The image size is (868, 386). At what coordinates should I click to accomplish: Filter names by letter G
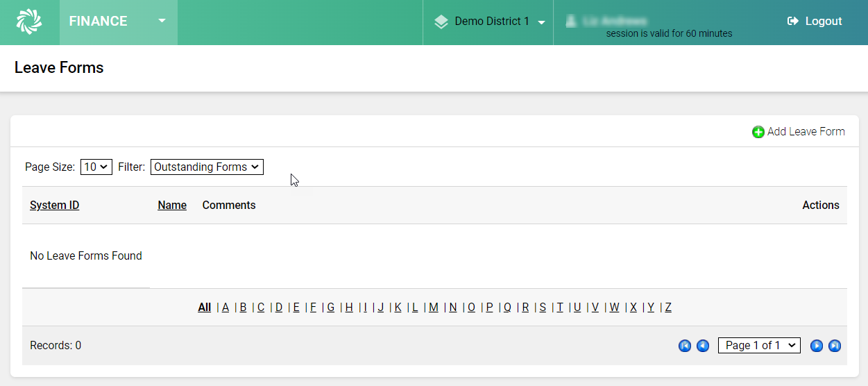[x=331, y=308]
